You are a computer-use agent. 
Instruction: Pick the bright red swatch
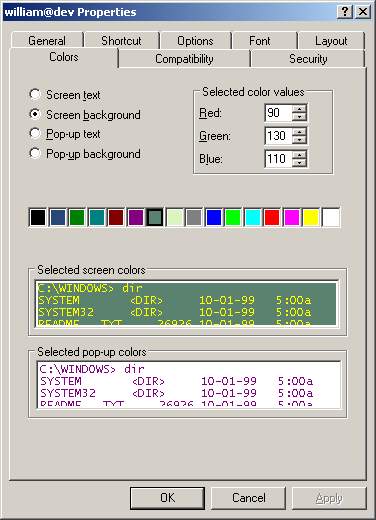coord(272,217)
